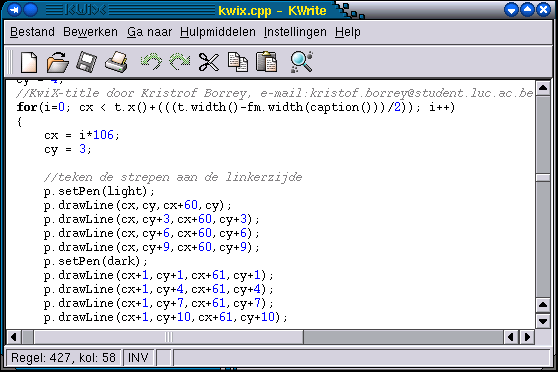
Task: Click the toolbar handle left of the new icon
Action: [x=10, y=62]
